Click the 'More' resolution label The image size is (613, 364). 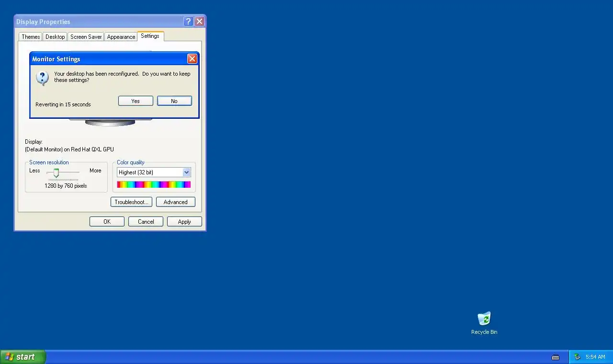95,171
